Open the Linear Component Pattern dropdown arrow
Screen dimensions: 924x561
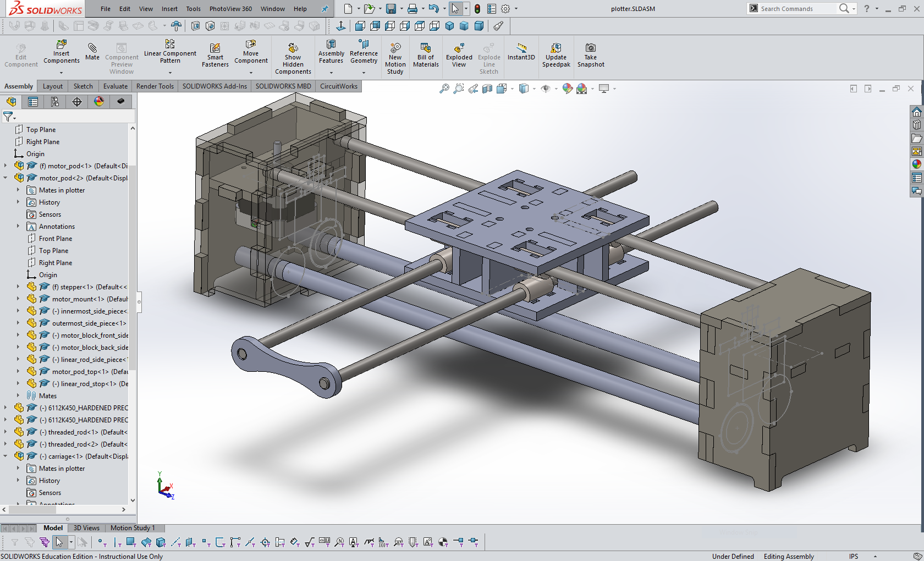(x=170, y=73)
